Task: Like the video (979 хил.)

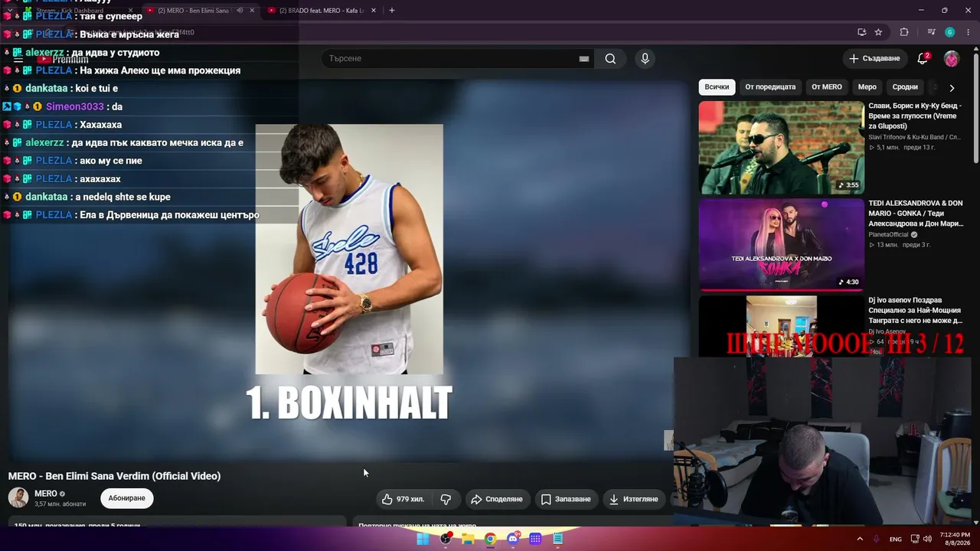Action: tap(403, 499)
